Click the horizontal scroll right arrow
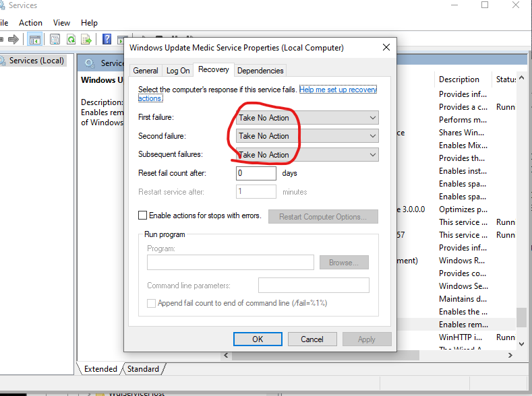 [510, 356]
